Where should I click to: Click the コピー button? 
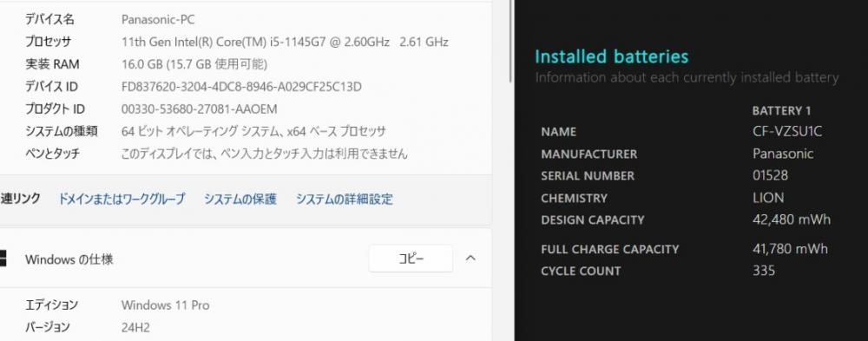pyautogui.click(x=411, y=259)
